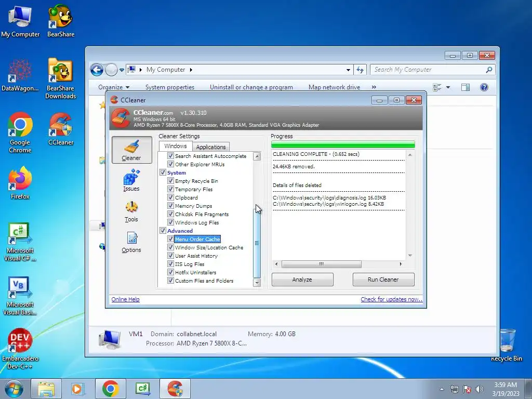
Task: Open DataWagon desktop shortcut
Action: tap(20, 76)
